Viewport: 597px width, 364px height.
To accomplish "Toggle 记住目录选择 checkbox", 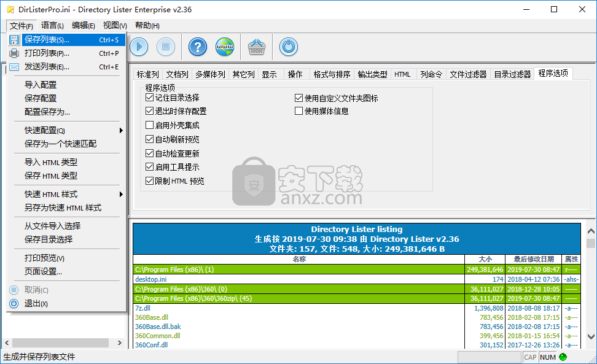I will pyautogui.click(x=149, y=98).
